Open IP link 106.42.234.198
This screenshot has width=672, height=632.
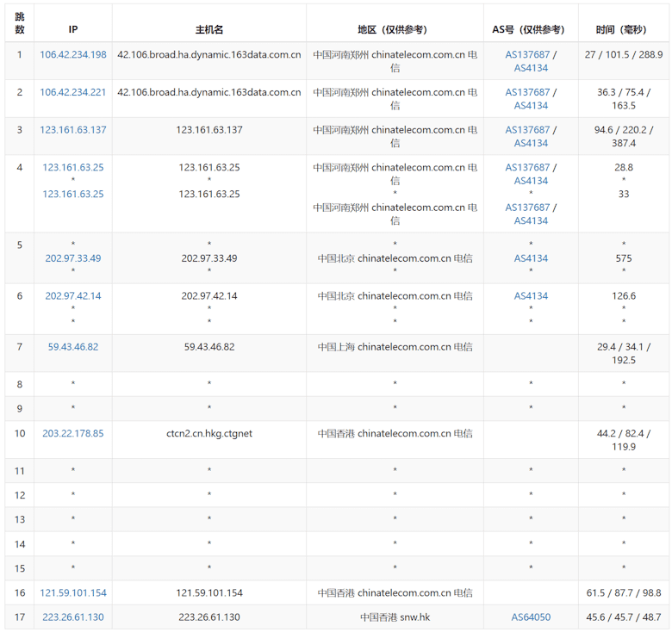(73, 55)
